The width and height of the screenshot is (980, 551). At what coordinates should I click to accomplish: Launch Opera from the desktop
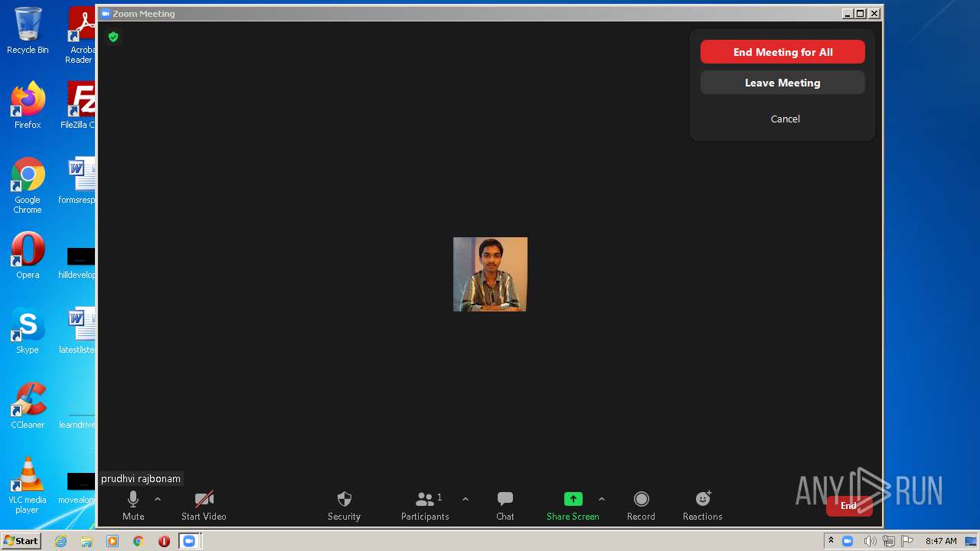tap(28, 256)
